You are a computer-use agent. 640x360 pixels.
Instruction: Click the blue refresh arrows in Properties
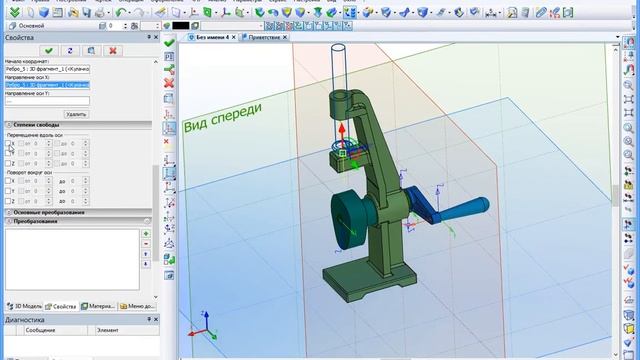[x=70, y=51]
